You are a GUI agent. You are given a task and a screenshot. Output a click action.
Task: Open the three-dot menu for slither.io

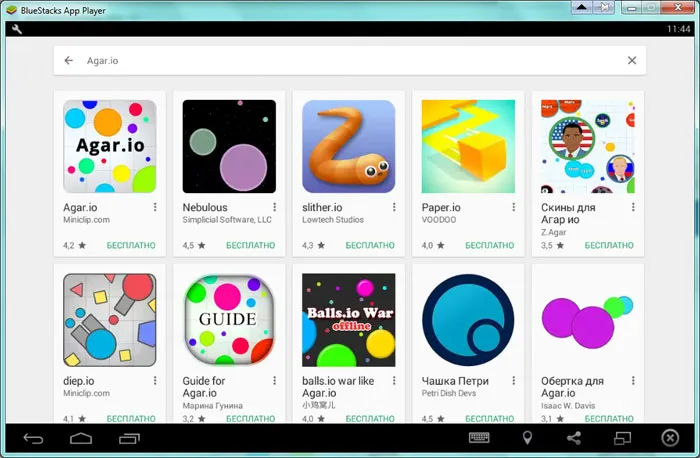point(394,208)
